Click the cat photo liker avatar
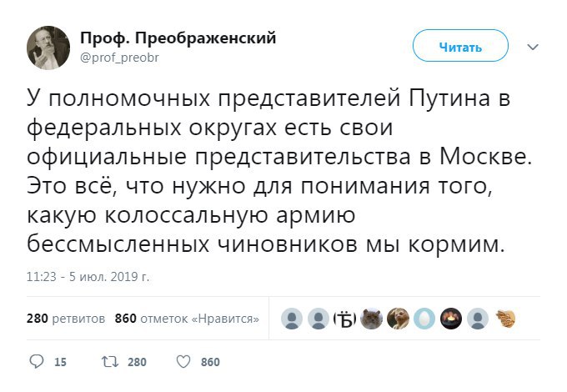This screenshot has height=392, width=567. pyautogui.click(x=371, y=319)
